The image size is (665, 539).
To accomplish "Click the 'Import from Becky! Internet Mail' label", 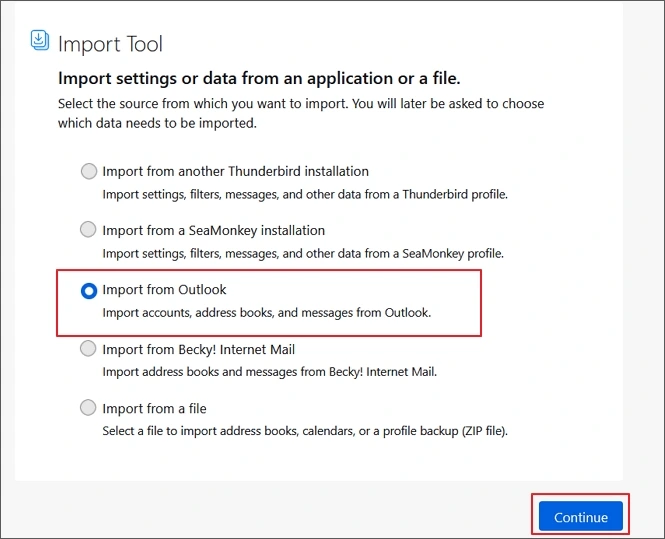I will (x=198, y=349).
